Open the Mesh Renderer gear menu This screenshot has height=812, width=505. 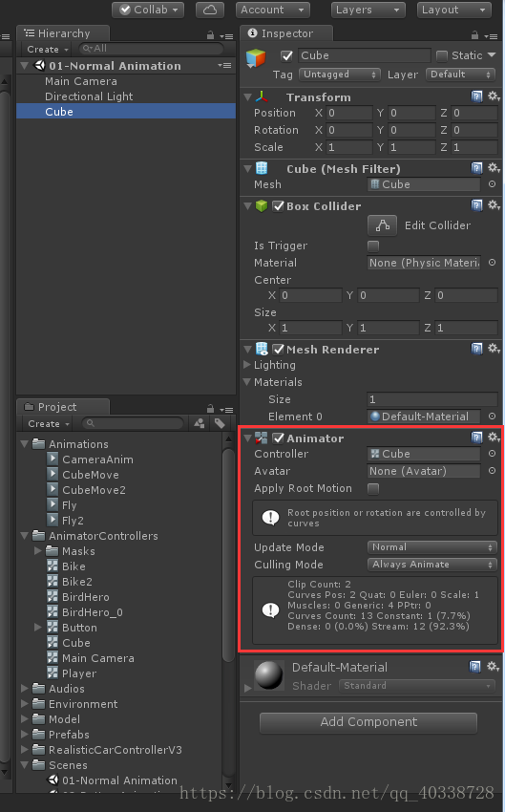[x=494, y=349]
